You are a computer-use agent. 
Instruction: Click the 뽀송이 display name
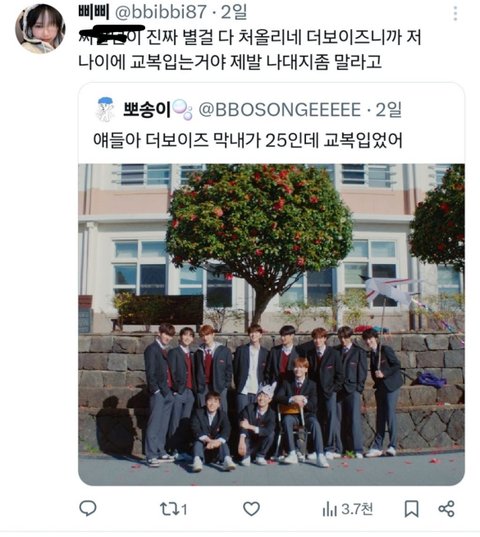point(147,110)
